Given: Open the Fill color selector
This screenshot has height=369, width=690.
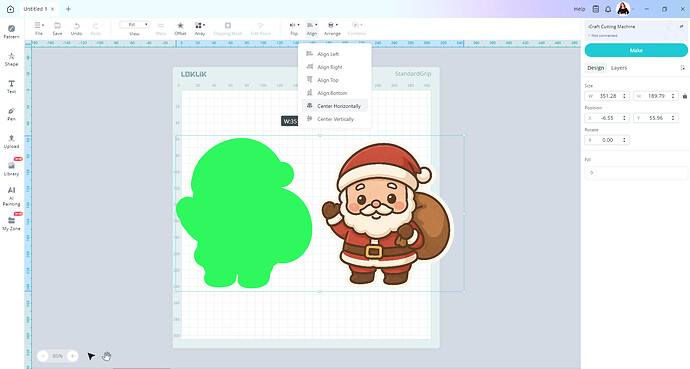Looking at the screenshot, I should (x=636, y=173).
